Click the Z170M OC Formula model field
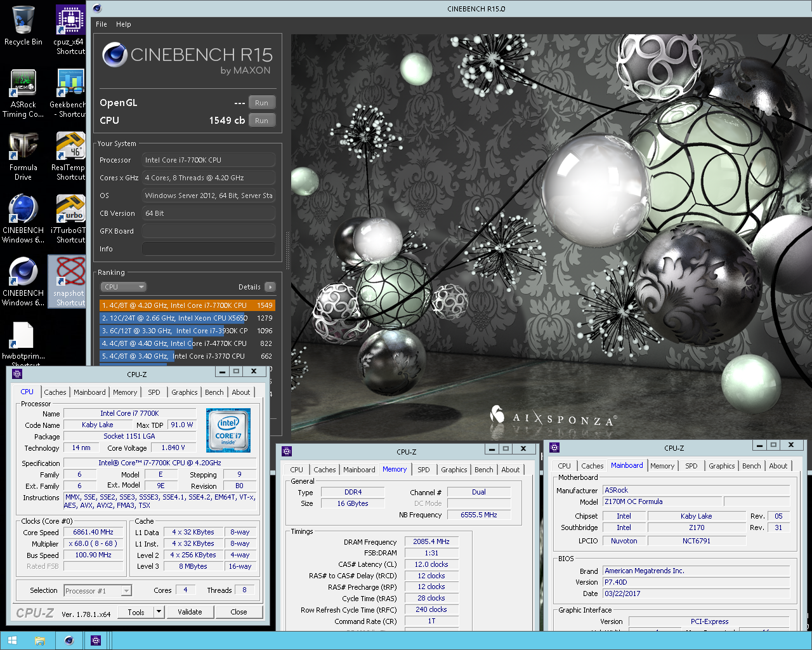The width and height of the screenshot is (812, 650). [662, 501]
